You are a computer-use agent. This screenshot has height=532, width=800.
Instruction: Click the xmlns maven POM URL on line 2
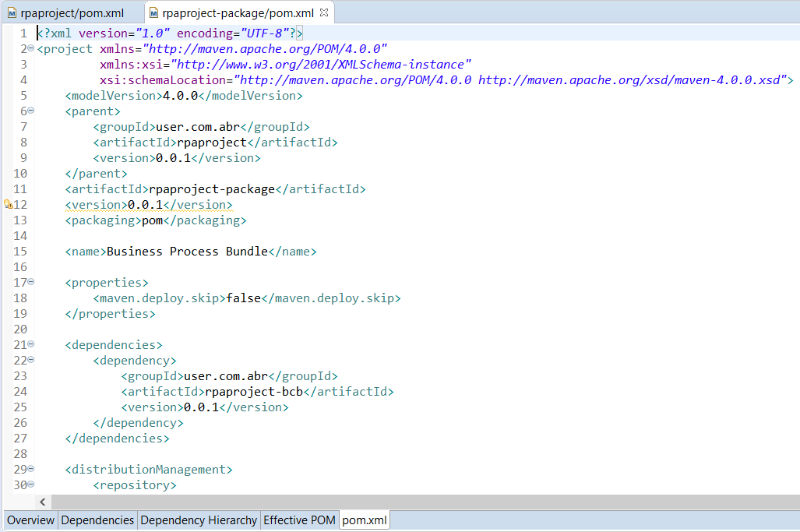(x=265, y=49)
